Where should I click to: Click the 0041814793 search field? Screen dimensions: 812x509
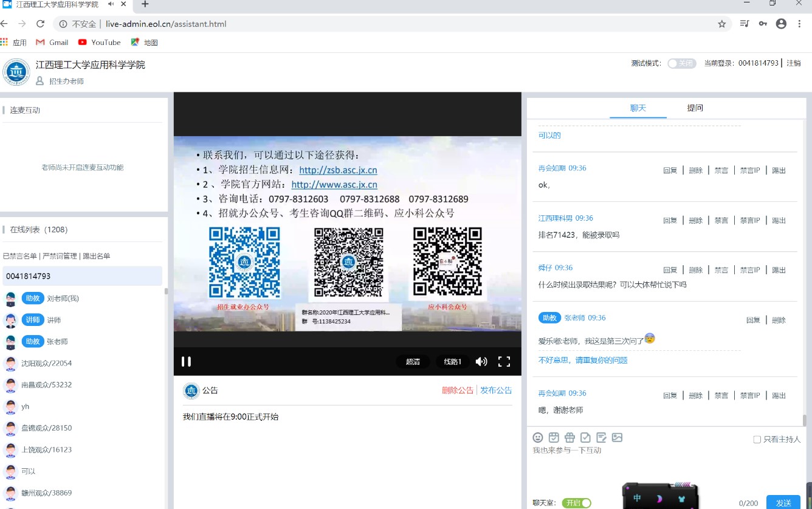tap(83, 276)
